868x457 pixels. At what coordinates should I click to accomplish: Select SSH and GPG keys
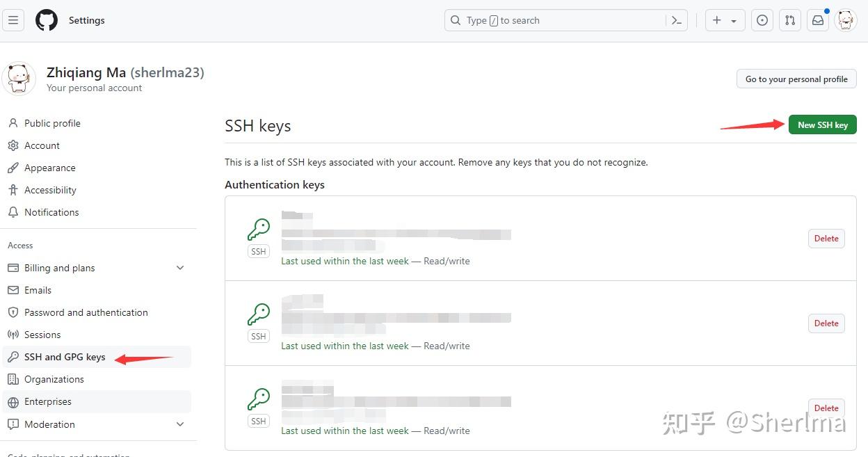[97, 357]
